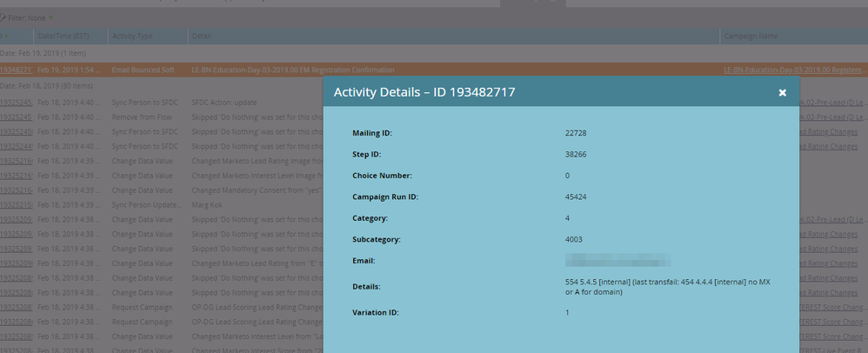Select the Remove from Flow activity row
This screenshot has height=353, width=868.
(162, 117)
